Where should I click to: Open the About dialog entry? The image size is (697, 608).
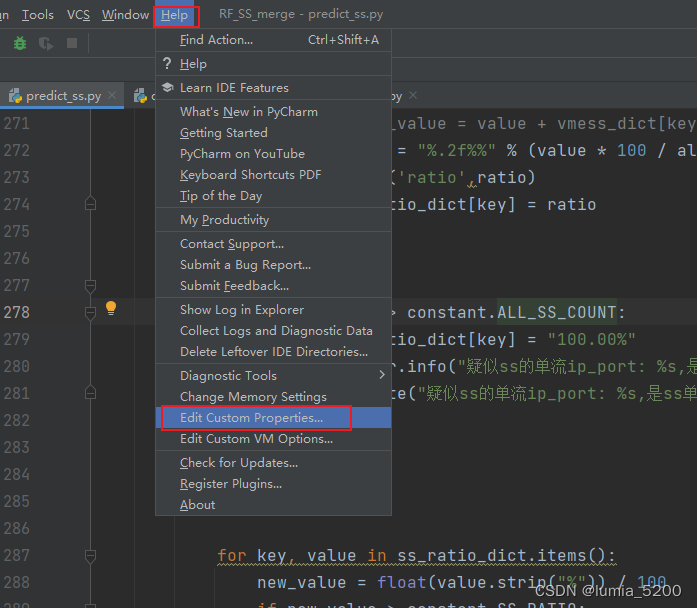pyautogui.click(x=273, y=504)
